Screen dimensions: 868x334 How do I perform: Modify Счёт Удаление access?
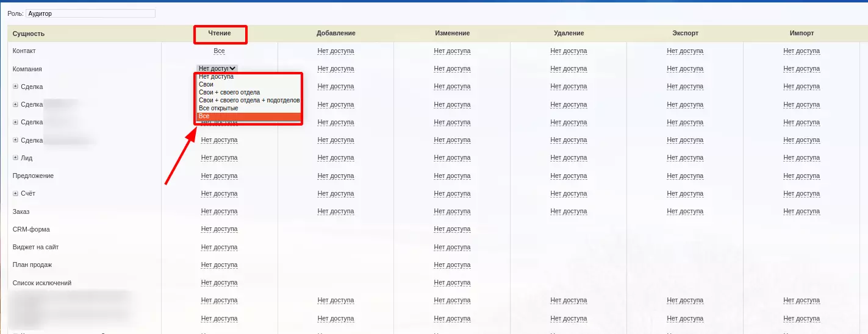(569, 194)
